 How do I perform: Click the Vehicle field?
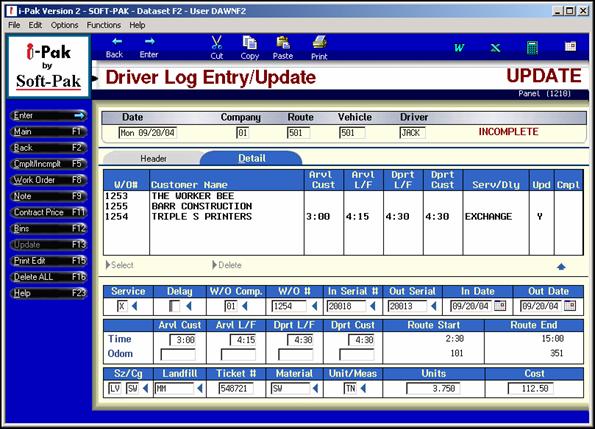click(x=352, y=133)
